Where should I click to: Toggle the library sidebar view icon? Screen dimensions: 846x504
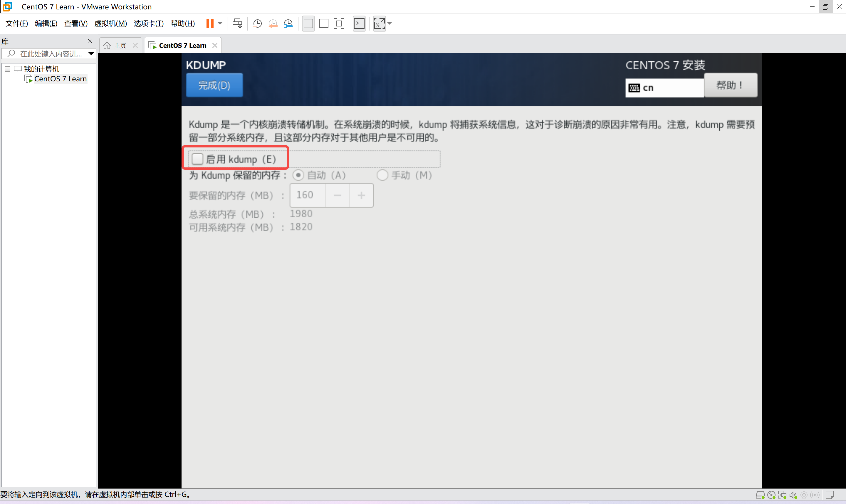click(x=308, y=23)
